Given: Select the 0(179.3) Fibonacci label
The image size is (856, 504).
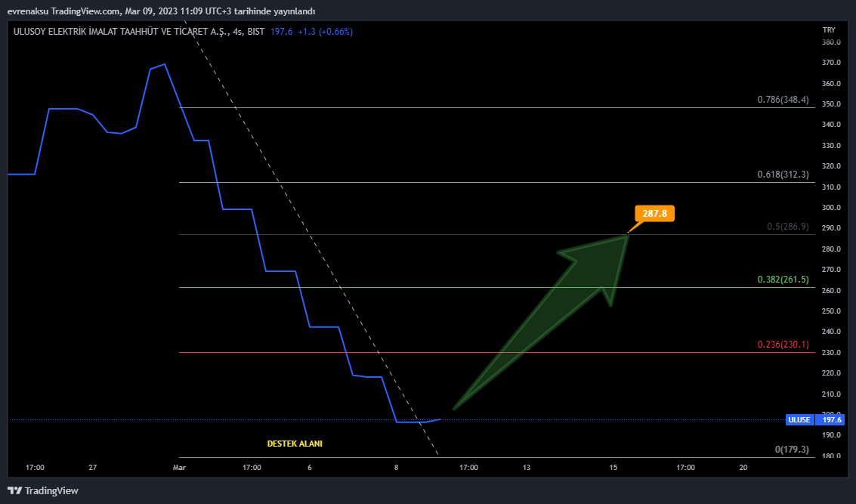Looking at the screenshot, I should click(792, 450).
